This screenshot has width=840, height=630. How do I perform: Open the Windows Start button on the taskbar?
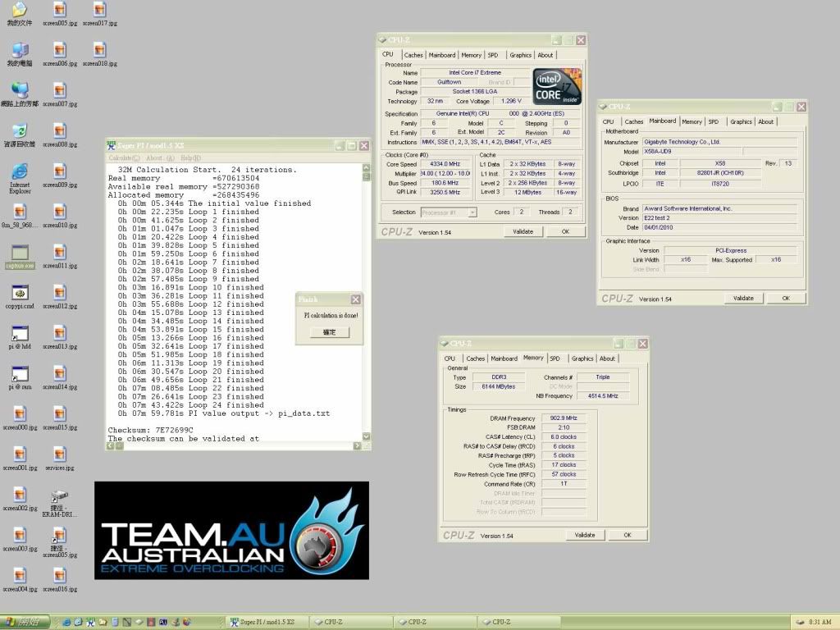click(x=25, y=622)
